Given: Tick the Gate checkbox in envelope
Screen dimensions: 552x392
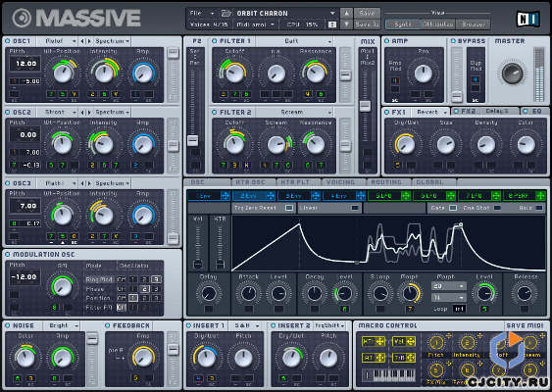Looking at the screenshot, I should [x=453, y=208].
